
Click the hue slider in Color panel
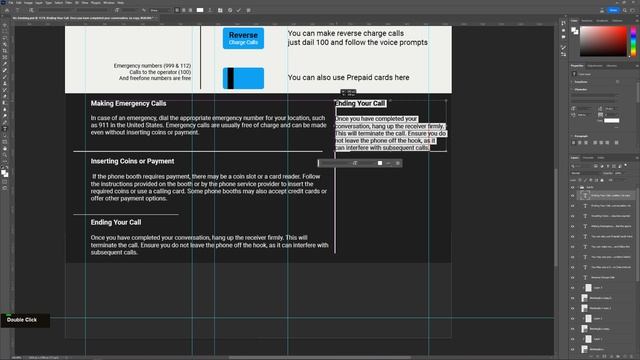point(633,41)
